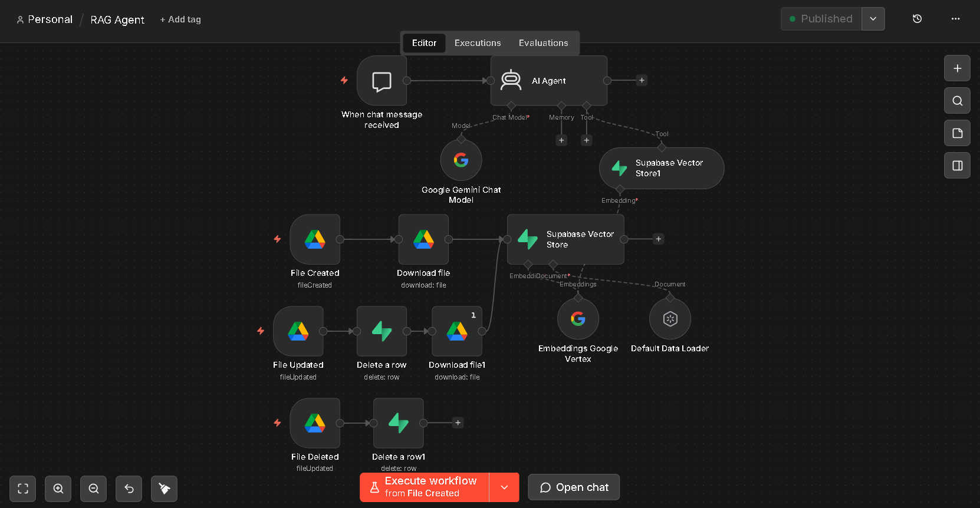
Task: Open the AI Agent node
Action: (x=549, y=81)
